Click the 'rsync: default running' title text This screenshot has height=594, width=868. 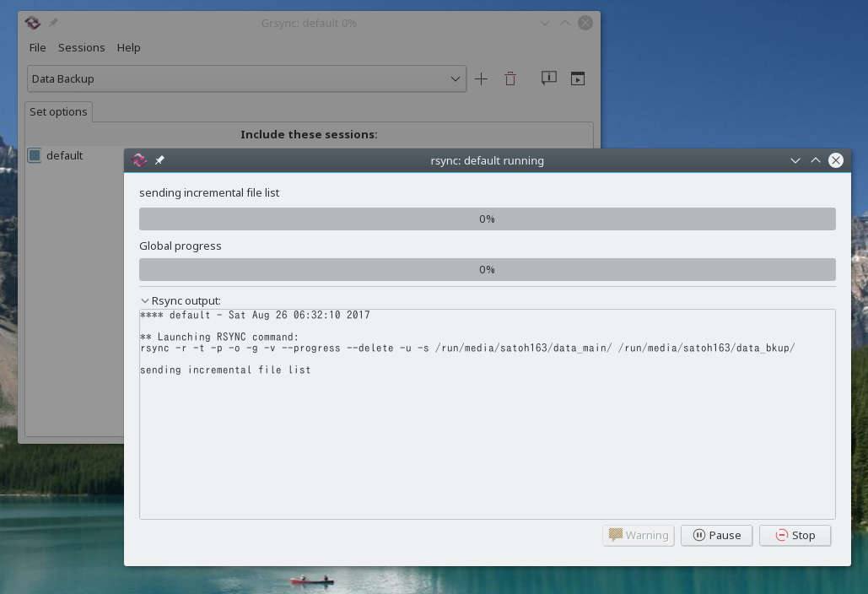coord(488,160)
